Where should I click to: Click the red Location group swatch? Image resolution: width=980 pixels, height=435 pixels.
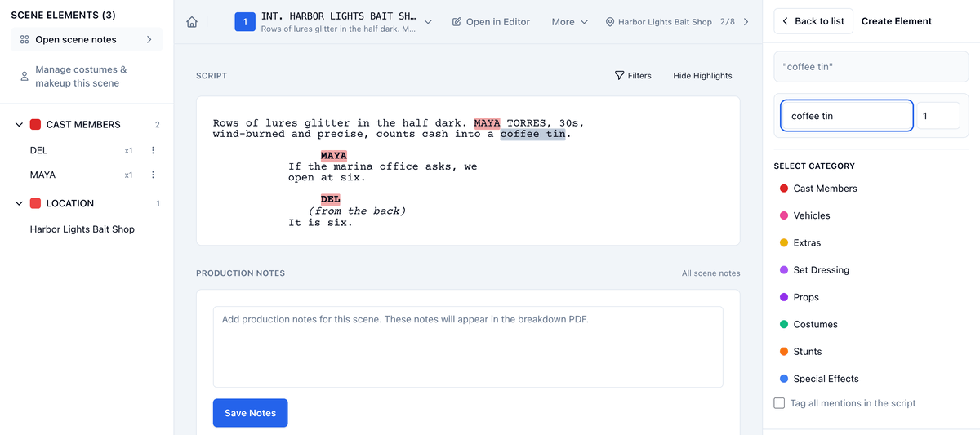[x=35, y=203]
